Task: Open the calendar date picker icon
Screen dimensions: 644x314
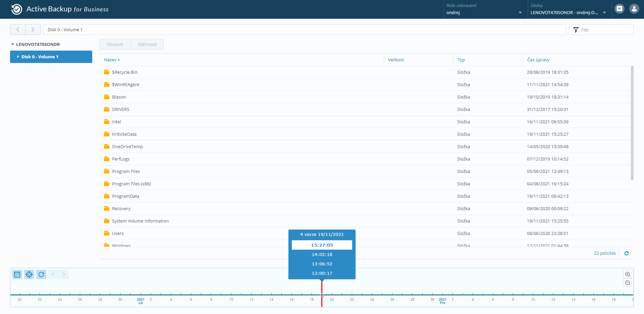Action: point(17,274)
